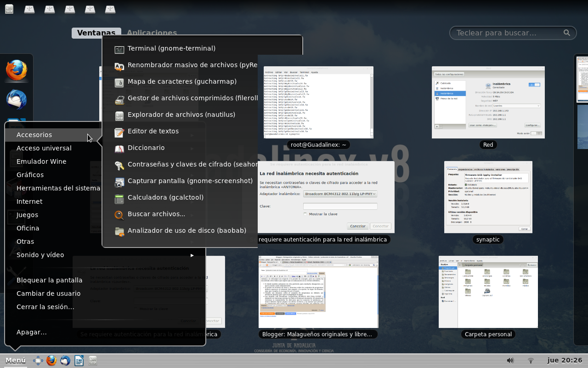Image resolution: width=588 pixels, height=368 pixels.
Task: Click the file cabinet icon on the top panel
Action: click(x=9, y=9)
